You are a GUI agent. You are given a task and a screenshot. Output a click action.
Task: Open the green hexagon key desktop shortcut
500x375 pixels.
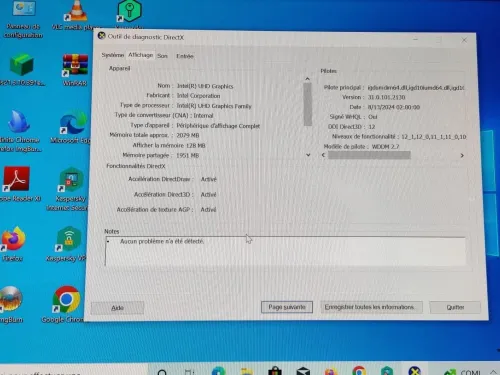(130, 13)
